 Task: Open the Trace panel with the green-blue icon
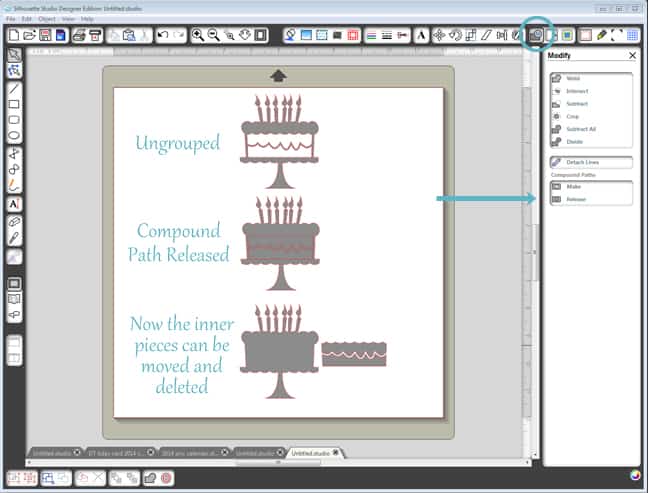(567, 36)
